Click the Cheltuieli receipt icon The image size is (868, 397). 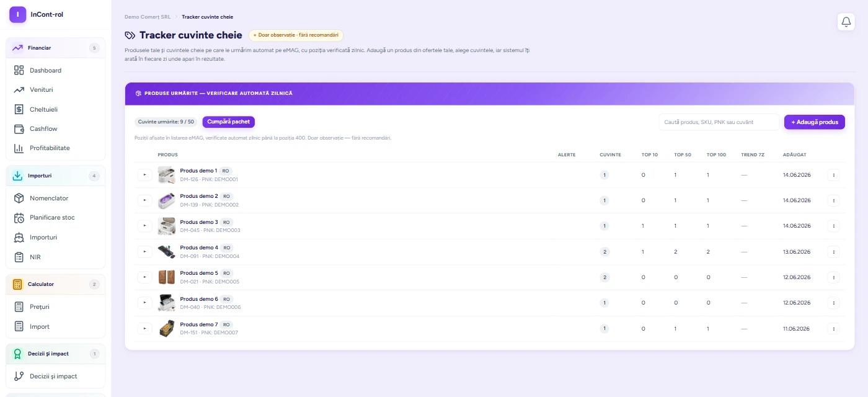pos(19,109)
